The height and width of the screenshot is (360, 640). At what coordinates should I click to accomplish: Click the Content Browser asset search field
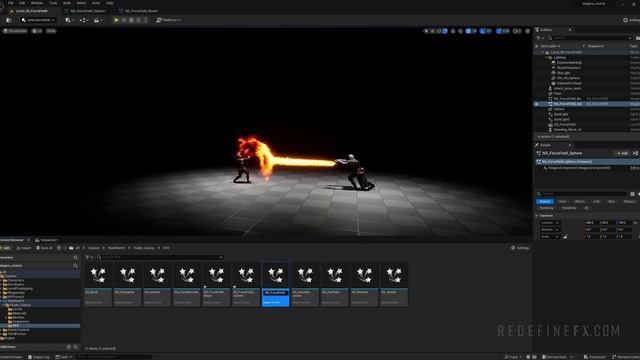coord(160,258)
